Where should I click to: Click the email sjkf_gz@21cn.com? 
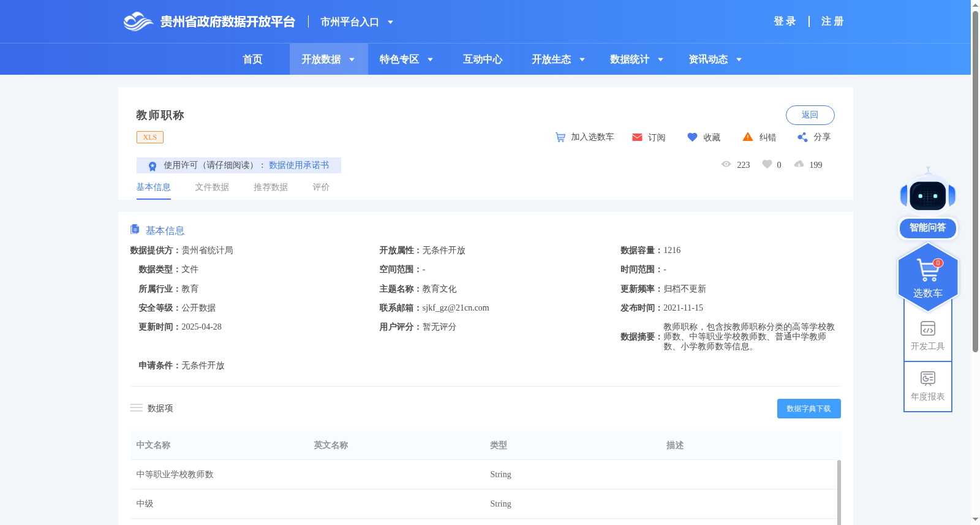point(456,308)
